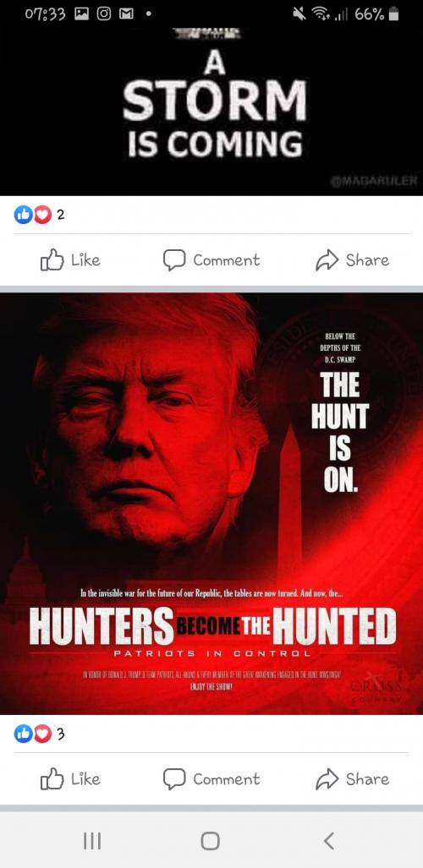Open the Hunters Become the Hunted poster image
This screenshot has height=868, width=423.
point(211,503)
